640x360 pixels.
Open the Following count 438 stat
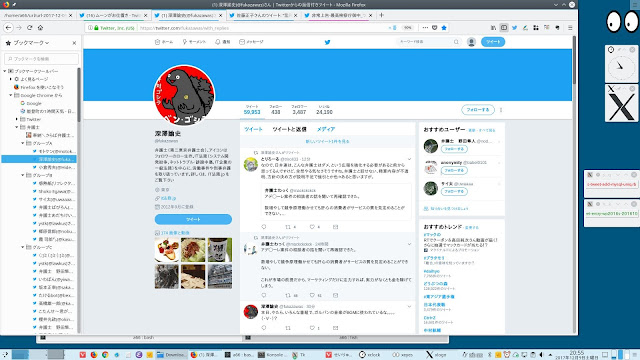[276, 109]
